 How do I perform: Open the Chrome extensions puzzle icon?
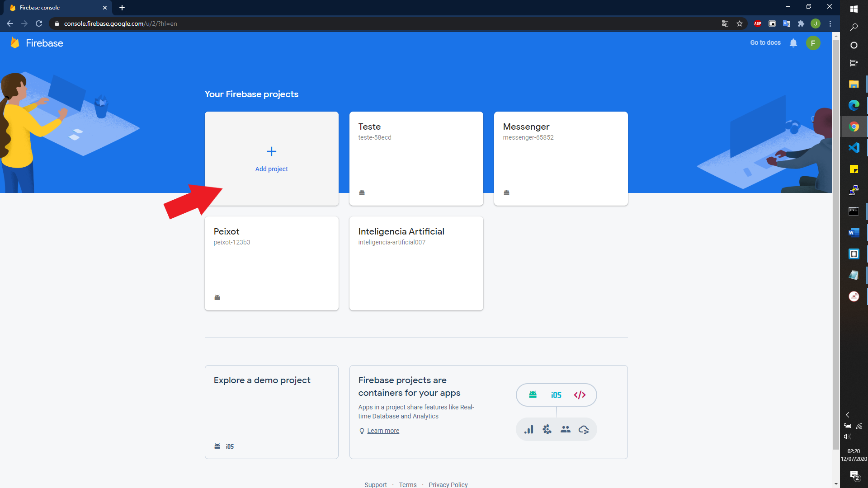click(x=801, y=23)
